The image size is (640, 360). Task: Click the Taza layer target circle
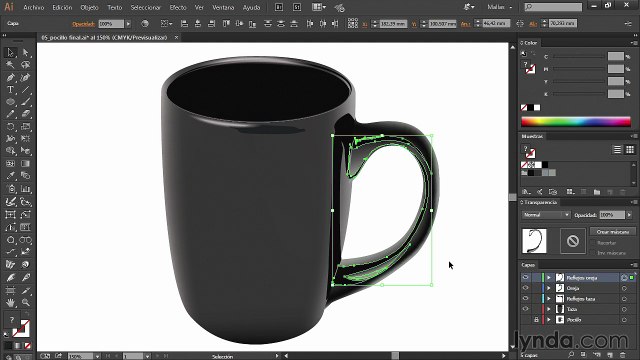click(x=624, y=309)
